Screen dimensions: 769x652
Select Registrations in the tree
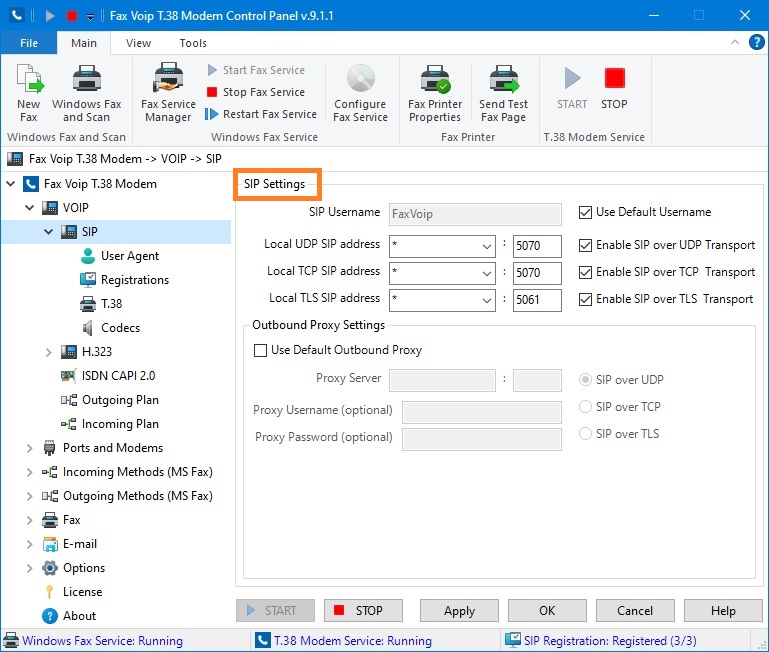[x=125, y=280]
